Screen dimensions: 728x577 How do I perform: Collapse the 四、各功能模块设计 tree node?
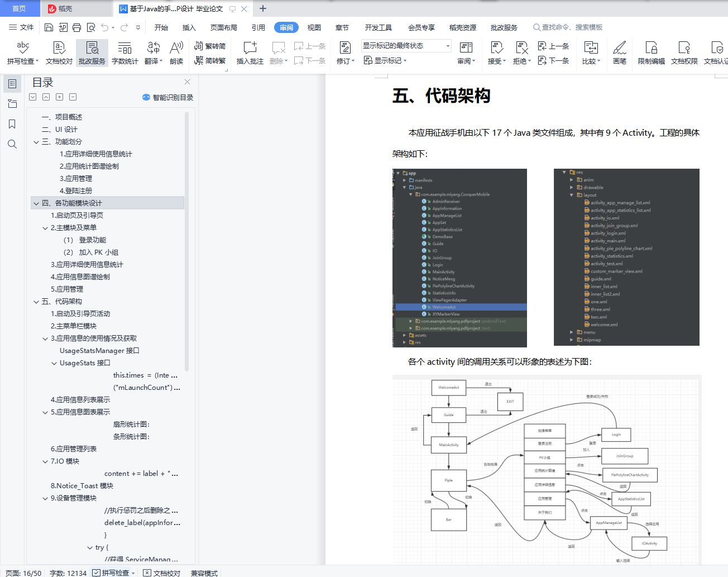pyautogui.click(x=36, y=203)
